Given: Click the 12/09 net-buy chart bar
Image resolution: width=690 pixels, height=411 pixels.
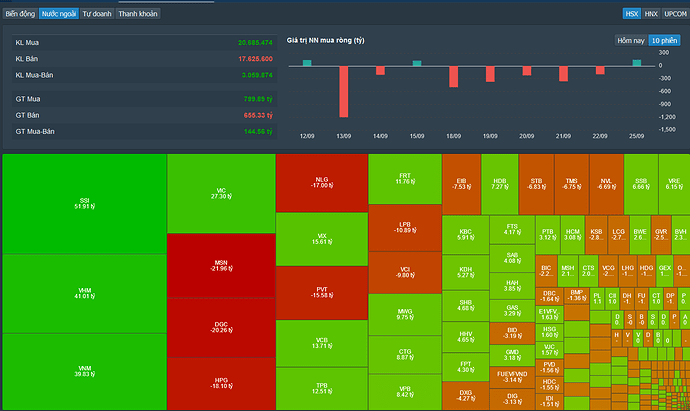Looking at the screenshot, I should point(307,63).
